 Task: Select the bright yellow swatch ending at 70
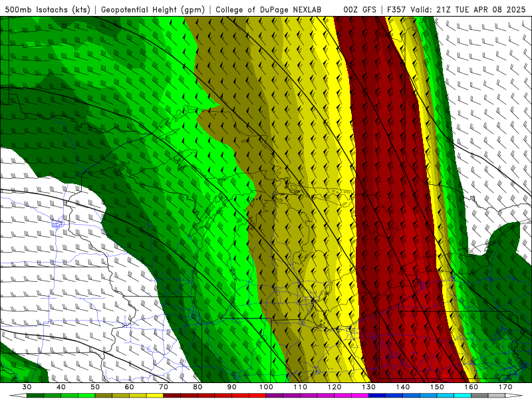[155, 395]
